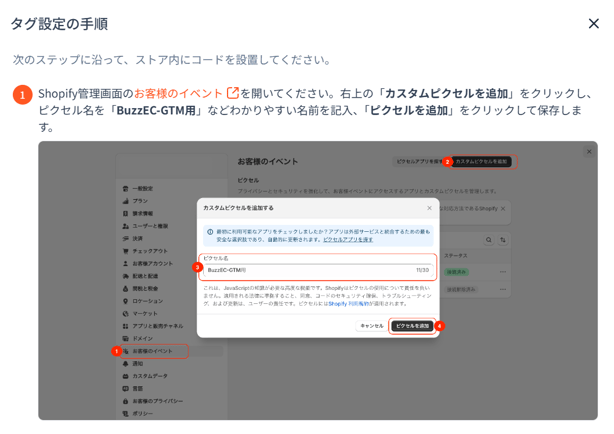Image resolution: width=614 pixels, height=434 pixels.
Task: Click the info icon in modal banner
Action: click(x=210, y=232)
